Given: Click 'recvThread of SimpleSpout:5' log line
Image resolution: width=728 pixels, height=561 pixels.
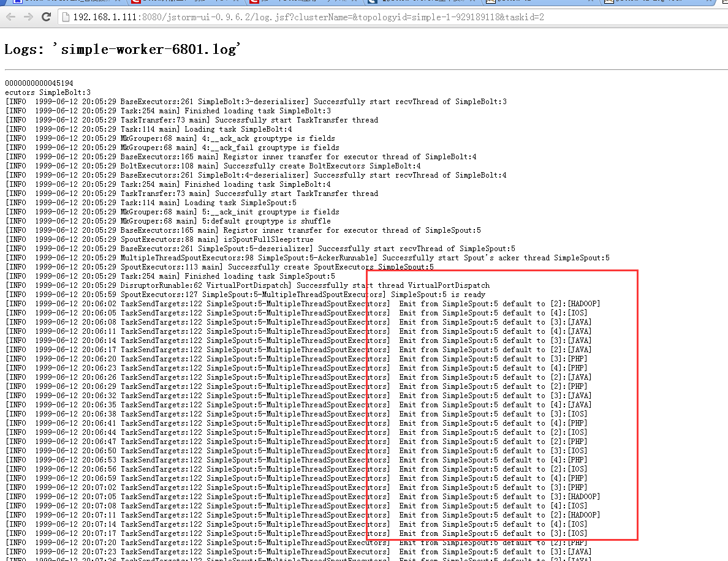Looking at the screenshot, I should 260,249.
